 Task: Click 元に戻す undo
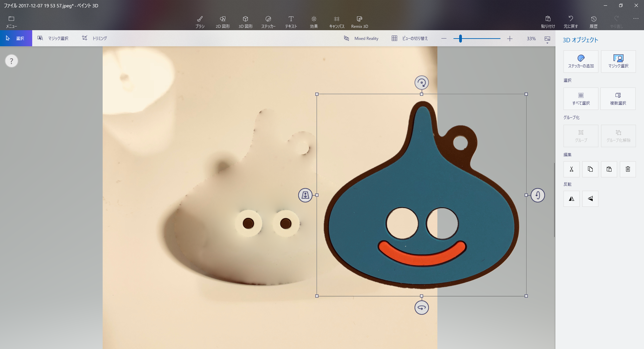coord(571,22)
